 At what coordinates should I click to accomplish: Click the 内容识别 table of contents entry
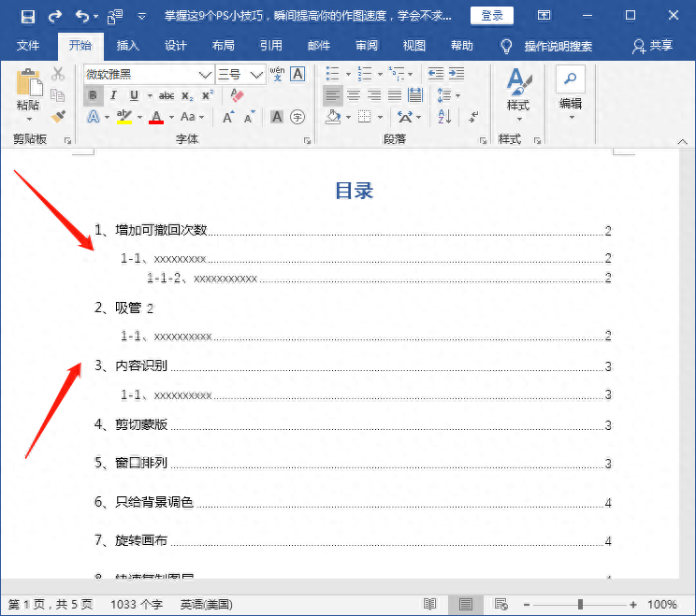pos(141,366)
